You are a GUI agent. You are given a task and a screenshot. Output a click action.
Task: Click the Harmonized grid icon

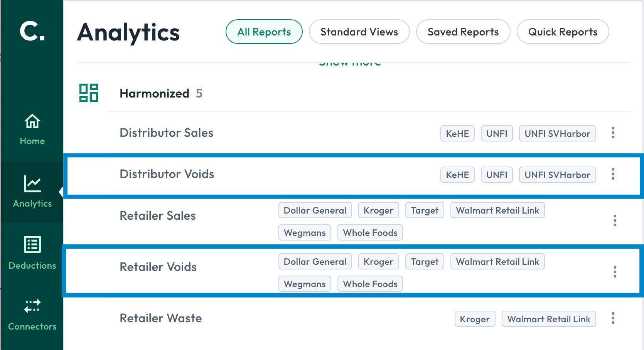pyautogui.click(x=89, y=93)
